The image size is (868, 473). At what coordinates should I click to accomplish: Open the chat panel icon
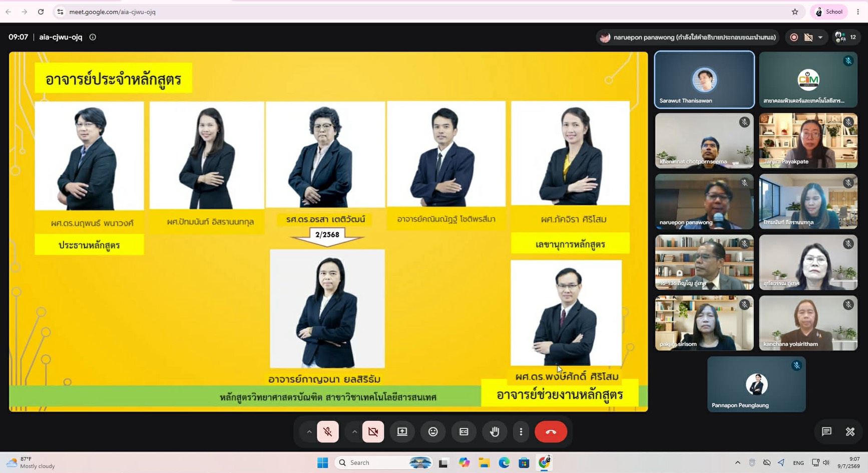tap(826, 431)
